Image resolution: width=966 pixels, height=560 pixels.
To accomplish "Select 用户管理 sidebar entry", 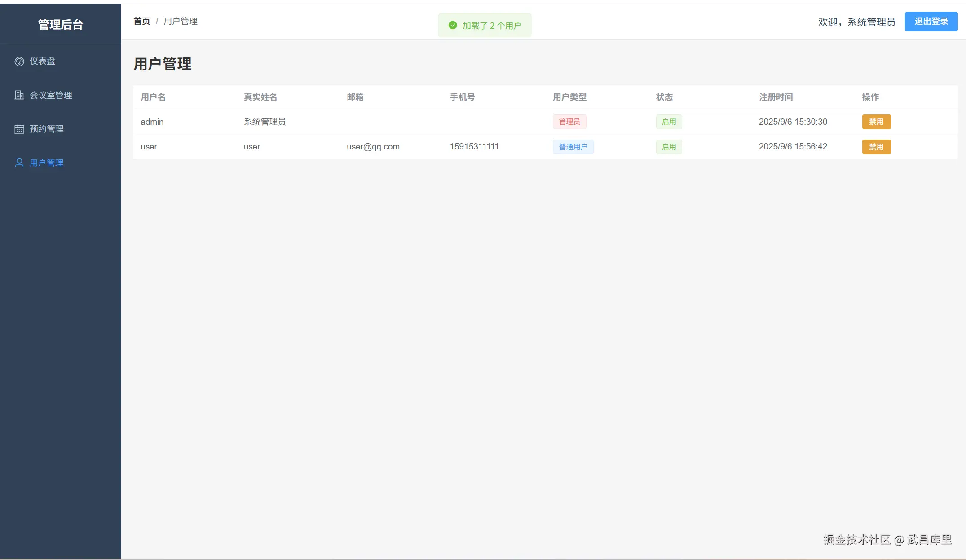I will 47,163.
